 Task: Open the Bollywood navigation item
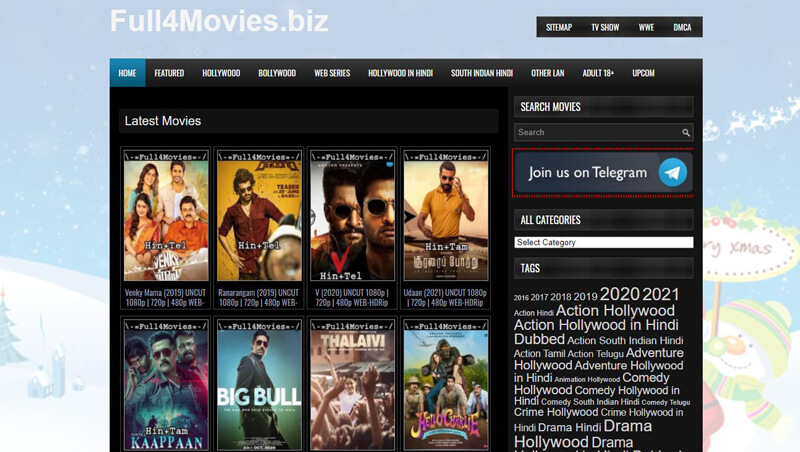[277, 73]
